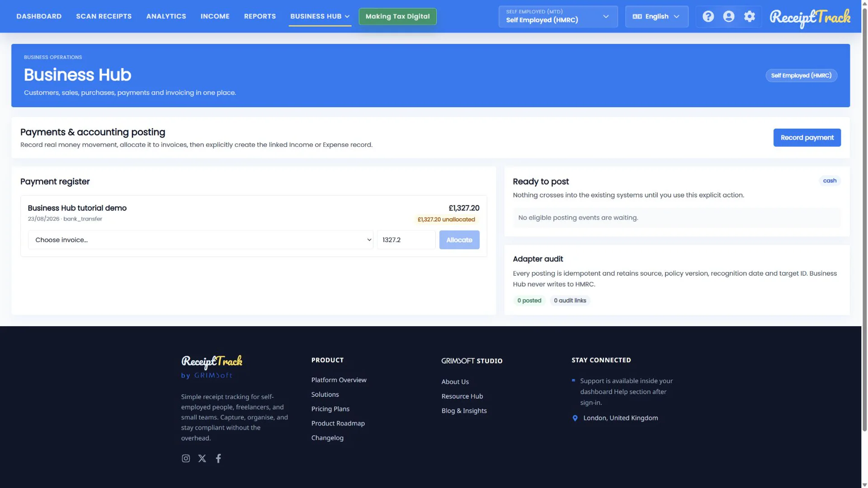Click the location pin icon beside London
Screen dimensions: 868x488
click(575, 418)
